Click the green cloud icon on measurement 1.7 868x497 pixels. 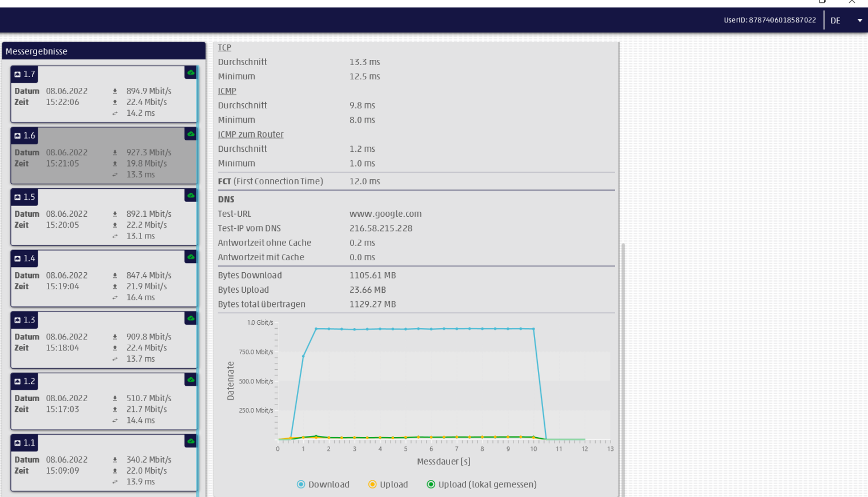click(x=191, y=73)
